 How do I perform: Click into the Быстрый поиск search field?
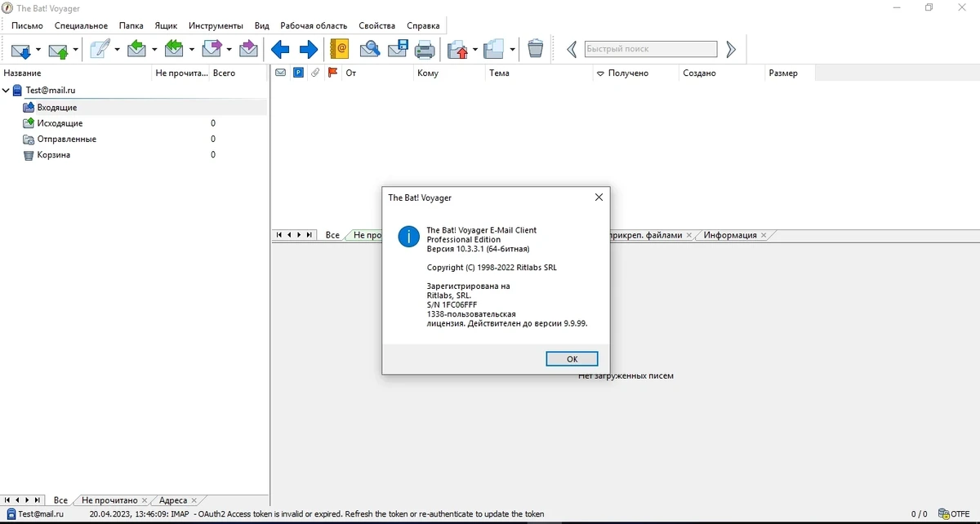pyautogui.click(x=651, y=49)
